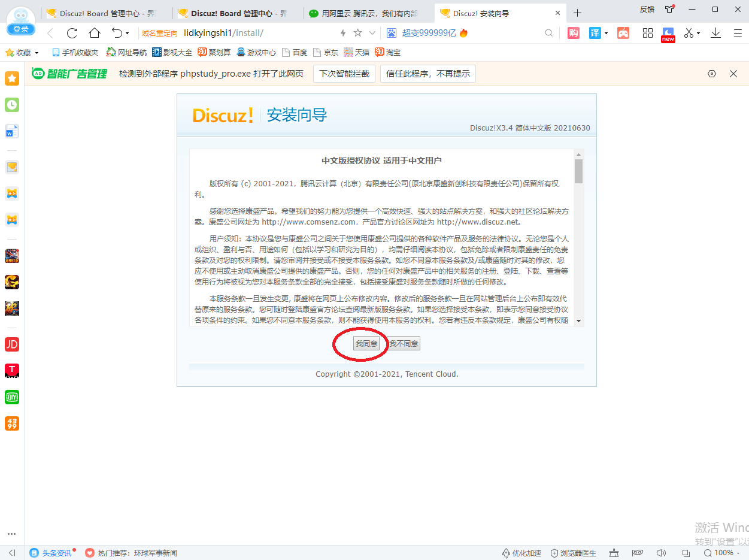Open the 购 shopping extension icon
The width and height of the screenshot is (749, 560).
click(574, 33)
